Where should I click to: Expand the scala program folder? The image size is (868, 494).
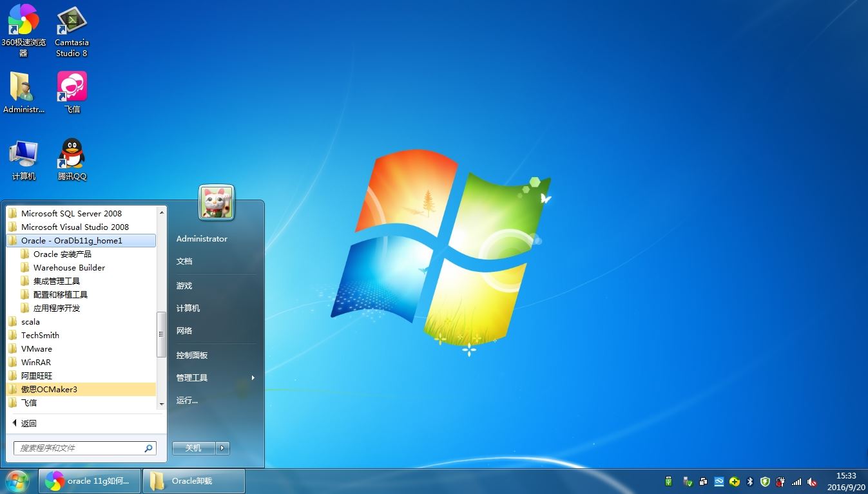[81, 321]
